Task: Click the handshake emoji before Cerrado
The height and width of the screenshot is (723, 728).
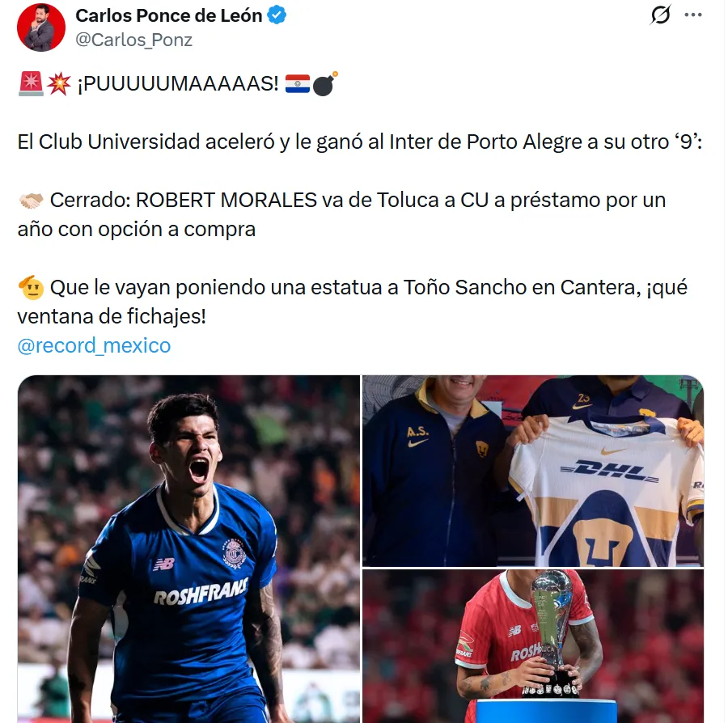Action: tap(30, 200)
